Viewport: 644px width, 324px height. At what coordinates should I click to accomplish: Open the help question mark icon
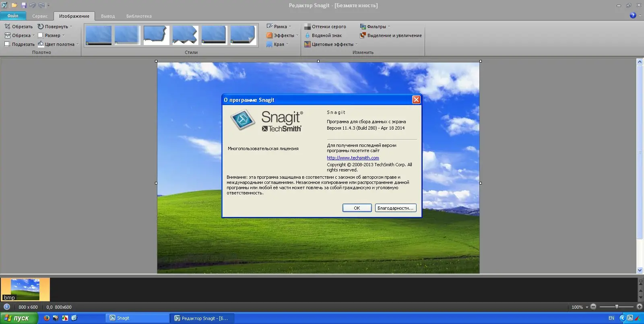tap(633, 15)
